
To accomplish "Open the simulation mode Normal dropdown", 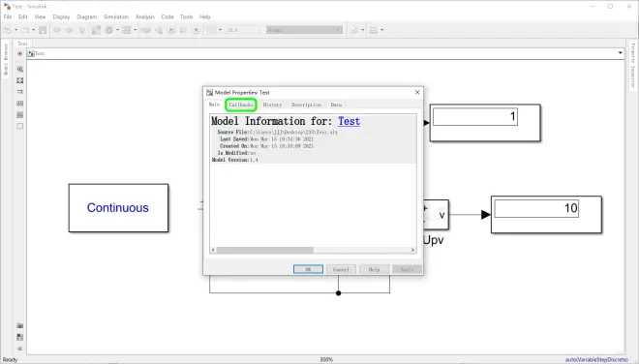I will [304, 30].
